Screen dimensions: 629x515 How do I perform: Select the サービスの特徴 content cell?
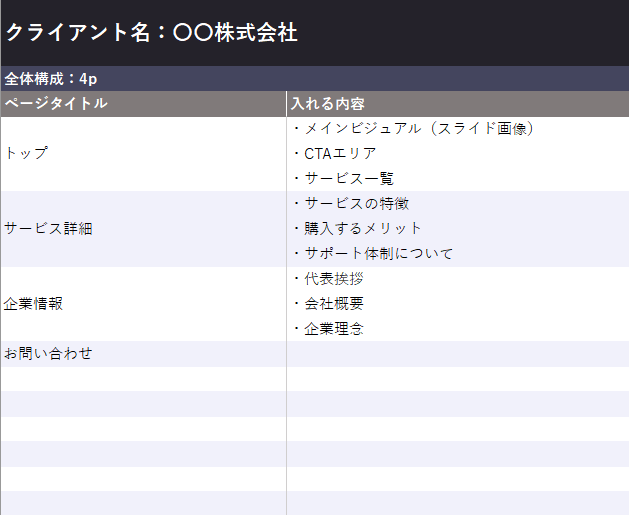(350, 203)
